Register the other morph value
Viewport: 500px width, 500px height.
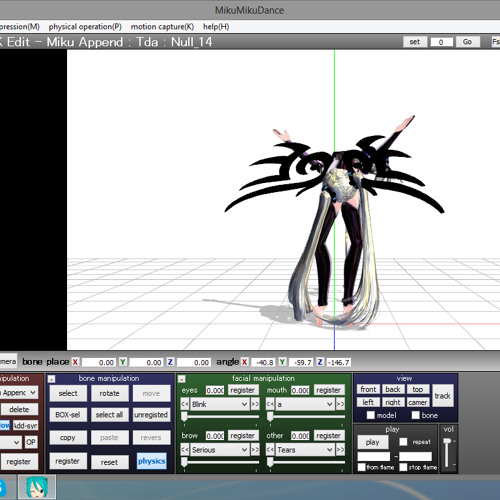tap(329, 435)
